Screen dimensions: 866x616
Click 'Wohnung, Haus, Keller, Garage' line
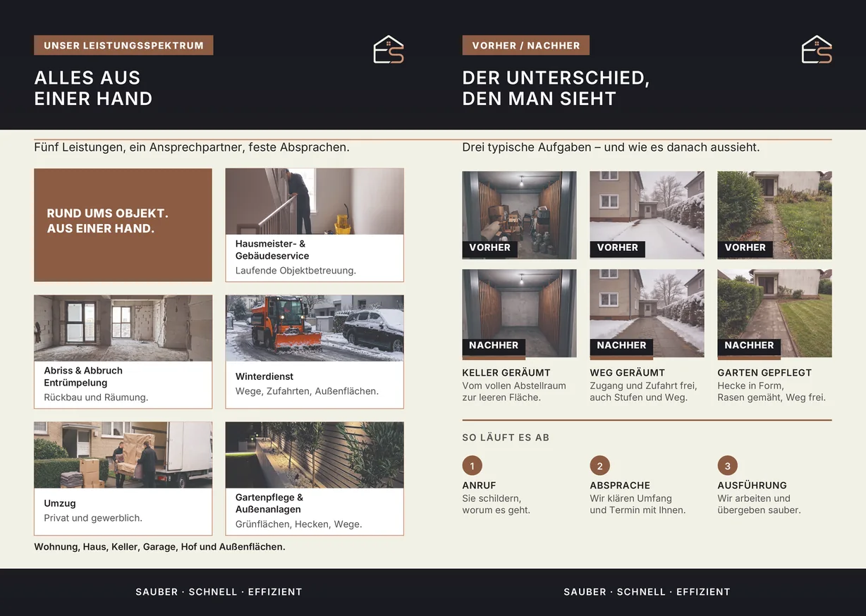pos(159,547)
